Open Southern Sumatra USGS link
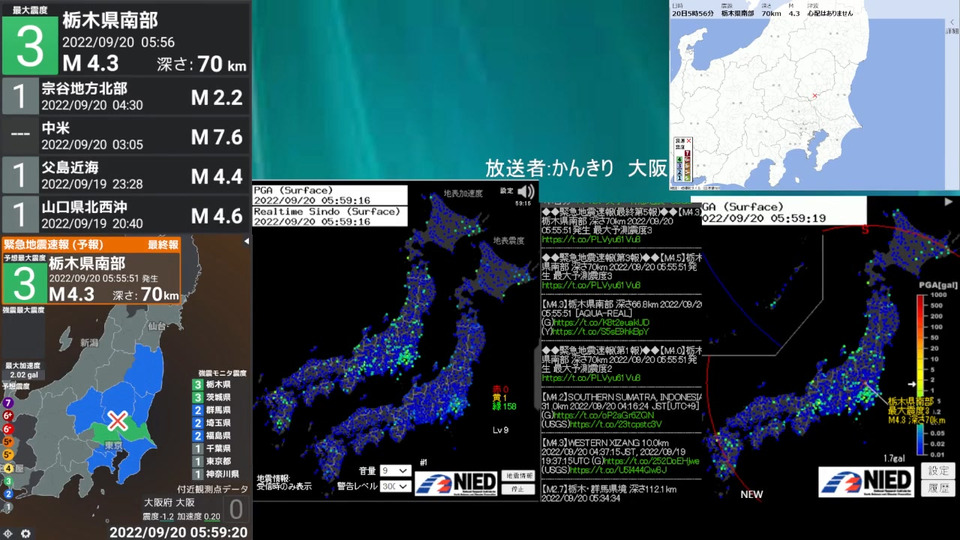960x540 pixels. point(615,424)
